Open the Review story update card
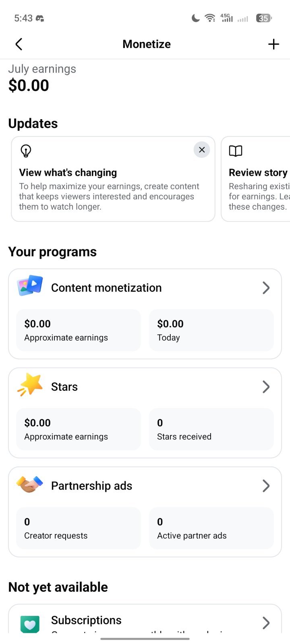Image resolution: width=290 pixels, height=644 pixels. click(256, 179)
